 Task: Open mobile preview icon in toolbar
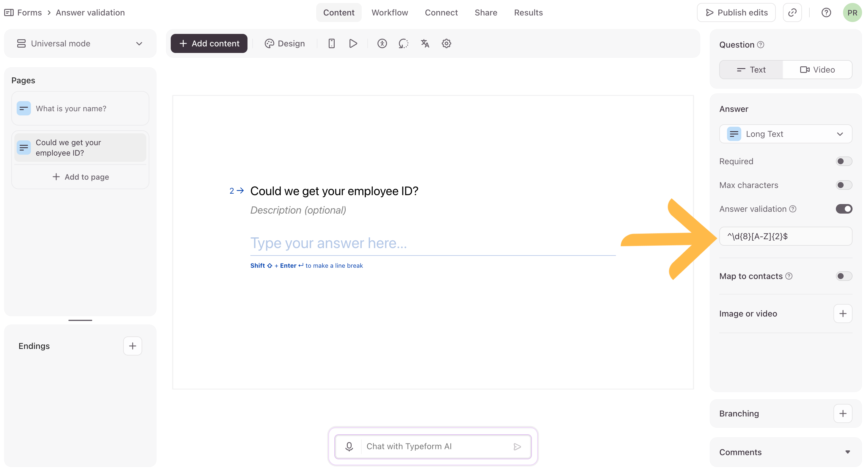pos(332,43)
